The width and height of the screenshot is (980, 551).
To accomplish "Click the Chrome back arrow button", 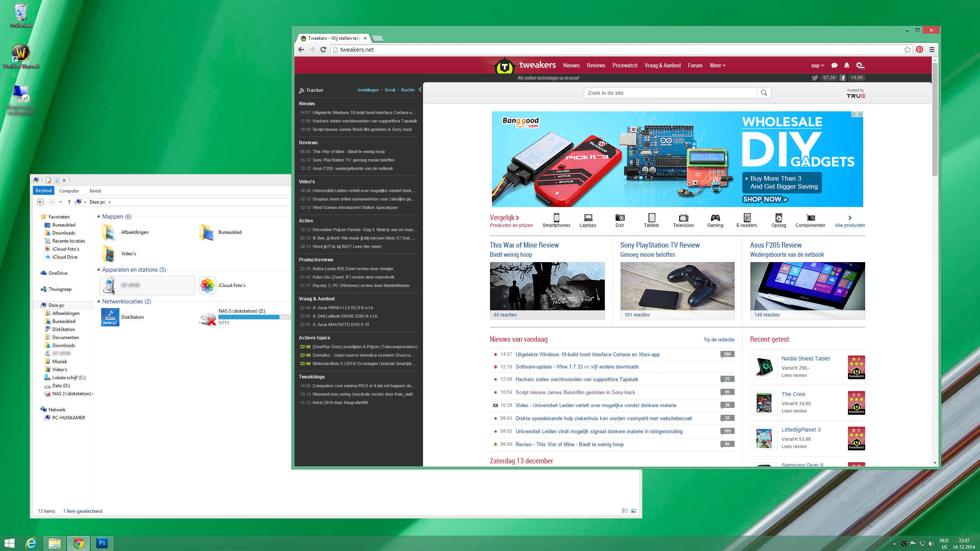I will point(301,49).
